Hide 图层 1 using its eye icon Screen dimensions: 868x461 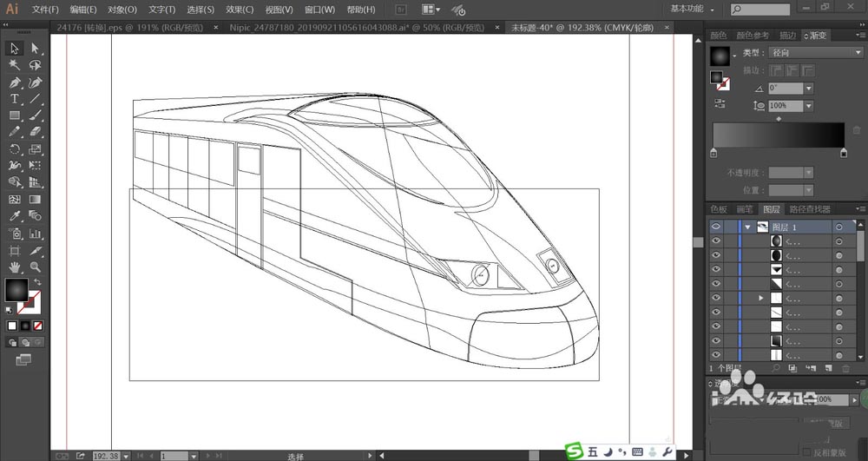716,227
